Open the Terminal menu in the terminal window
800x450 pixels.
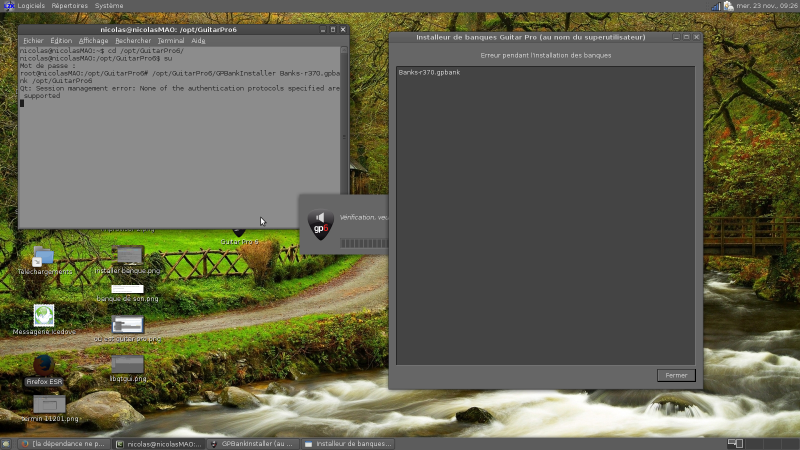coord(170,41)
